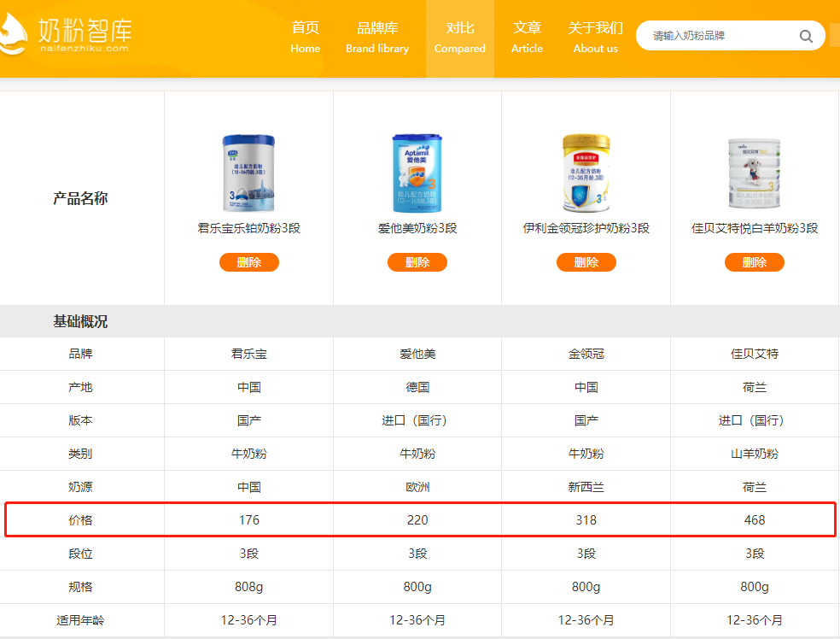Screen dimensions: 840x639
Task: Delete 伊利金领冠珍护奶粉3段 from comparison
Action: click(586, 262)
